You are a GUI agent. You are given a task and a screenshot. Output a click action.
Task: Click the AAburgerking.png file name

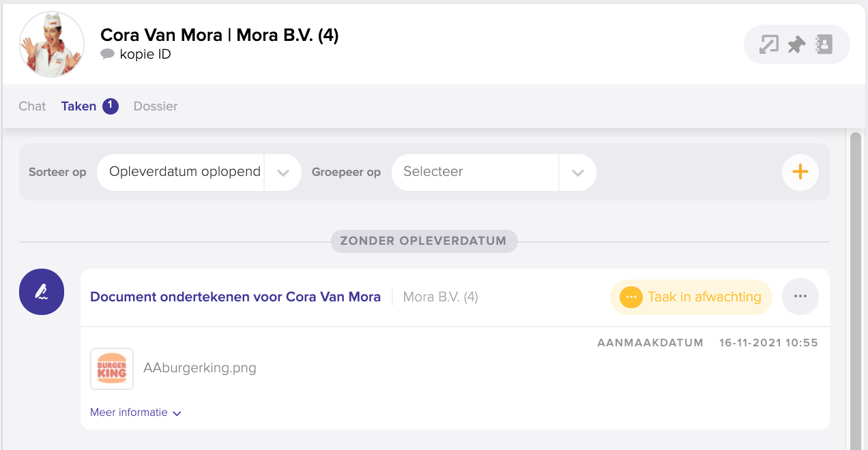coord(200,368)
